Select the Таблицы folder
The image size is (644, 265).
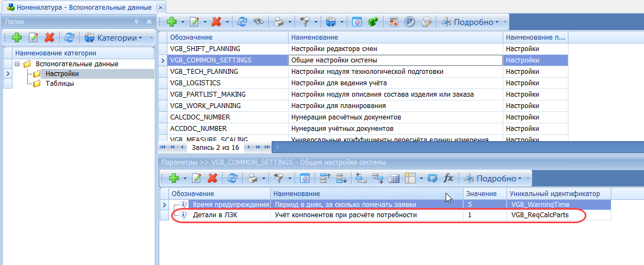[60, 84]
